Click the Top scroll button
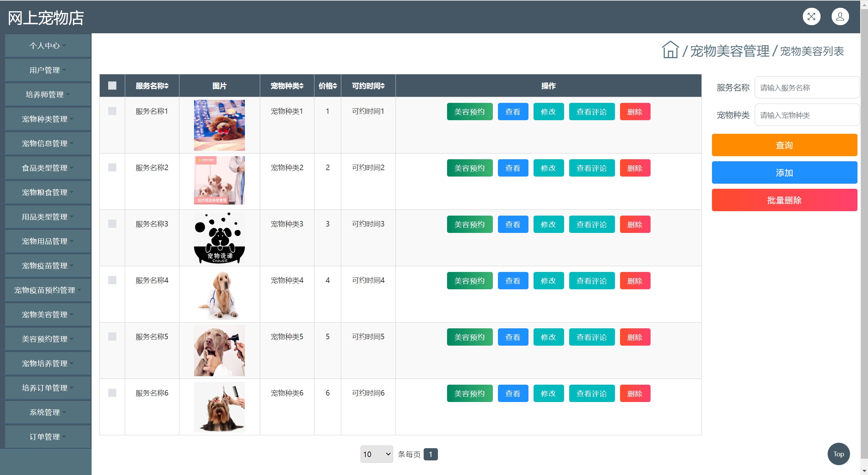Screen dimensions: 868x475 pyautogui.click(x=838, y=454)
